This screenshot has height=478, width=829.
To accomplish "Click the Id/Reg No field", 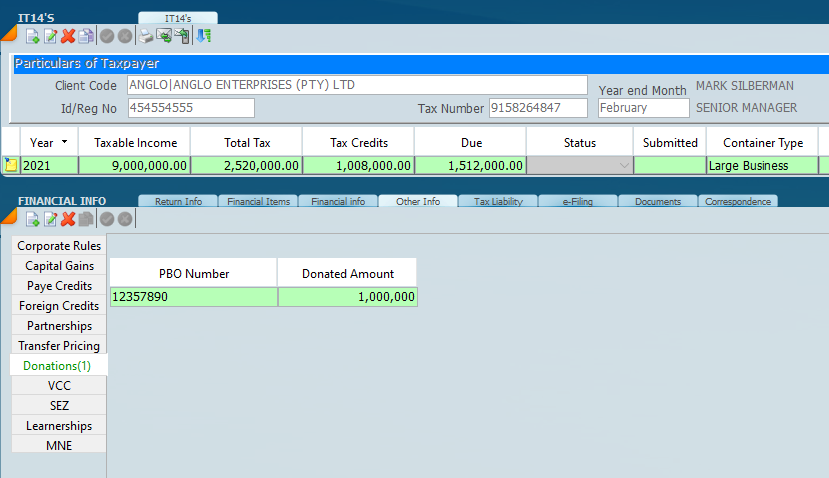I will 190,108.
